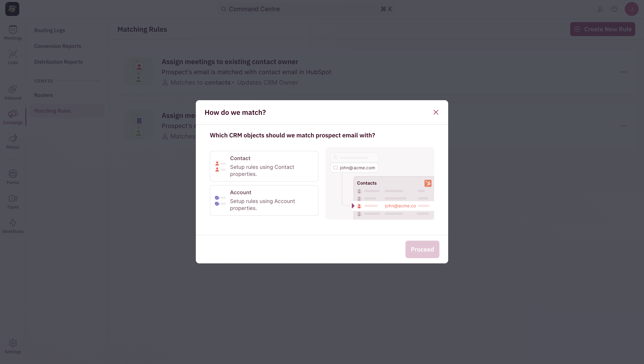
Task: Open the Forms sidebar icon
Action: click(13, 174)
